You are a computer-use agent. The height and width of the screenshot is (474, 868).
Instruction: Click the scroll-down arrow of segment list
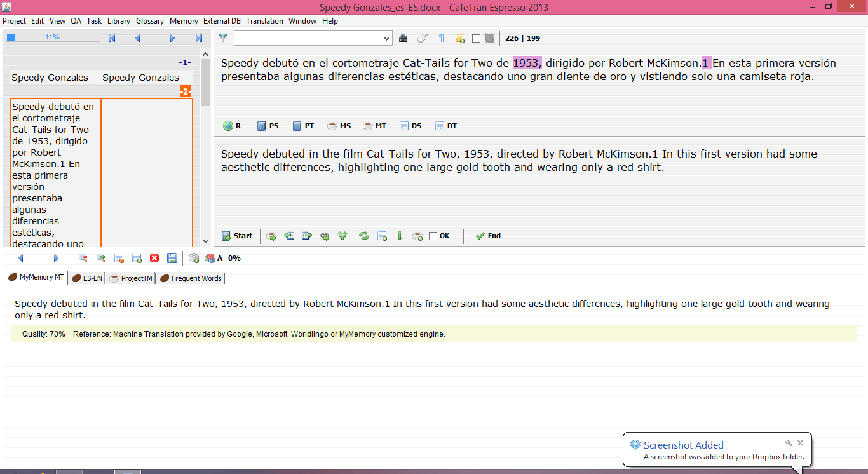click(205, 241)
